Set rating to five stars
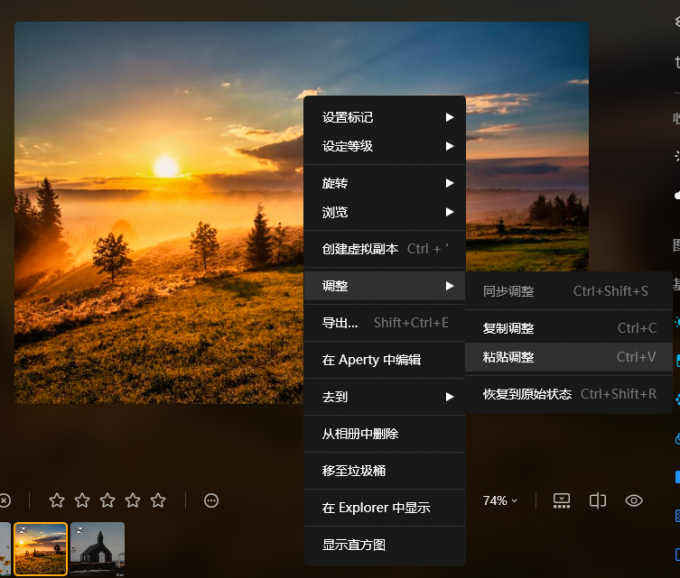680x578 pixels. (158, 500)
